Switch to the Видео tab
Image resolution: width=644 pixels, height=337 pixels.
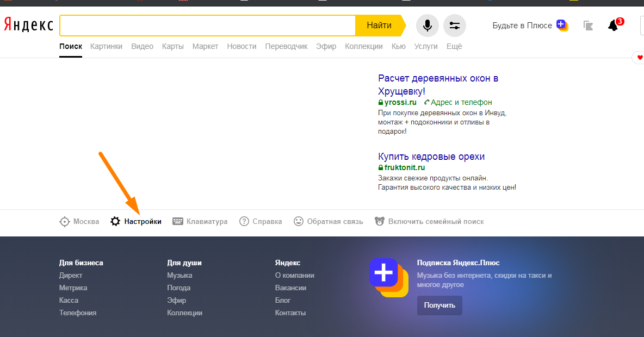(x=142, y=46)
